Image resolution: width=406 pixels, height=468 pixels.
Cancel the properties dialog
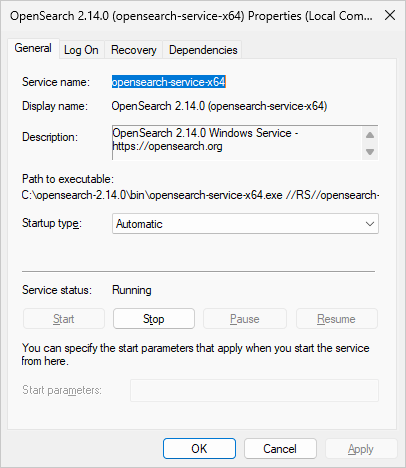click(x=280, y=449)
